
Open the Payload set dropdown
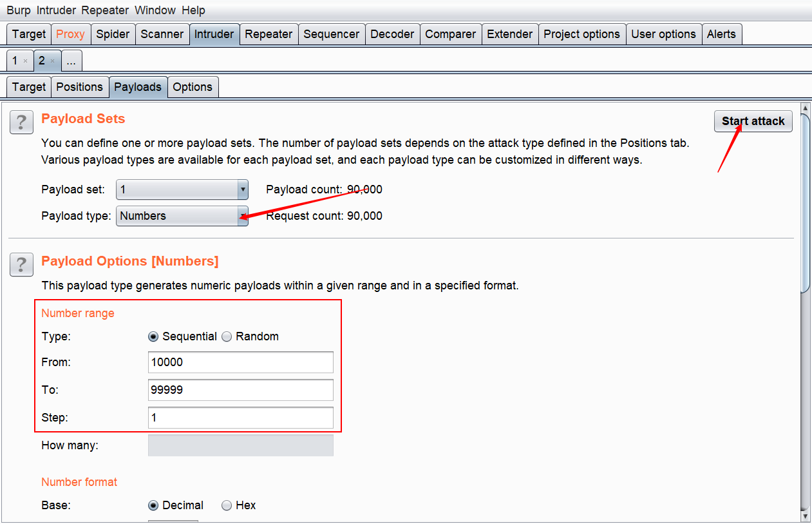(182, 189)
